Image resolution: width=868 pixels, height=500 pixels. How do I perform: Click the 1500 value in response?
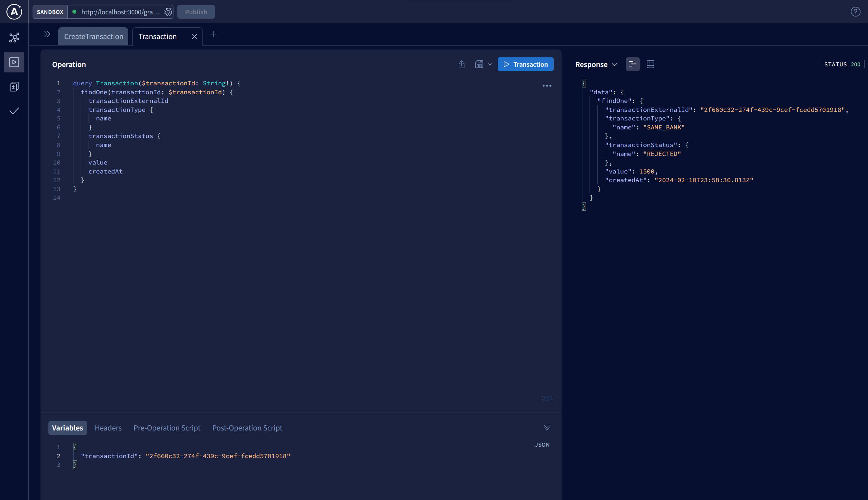click(x=647, y=171)
